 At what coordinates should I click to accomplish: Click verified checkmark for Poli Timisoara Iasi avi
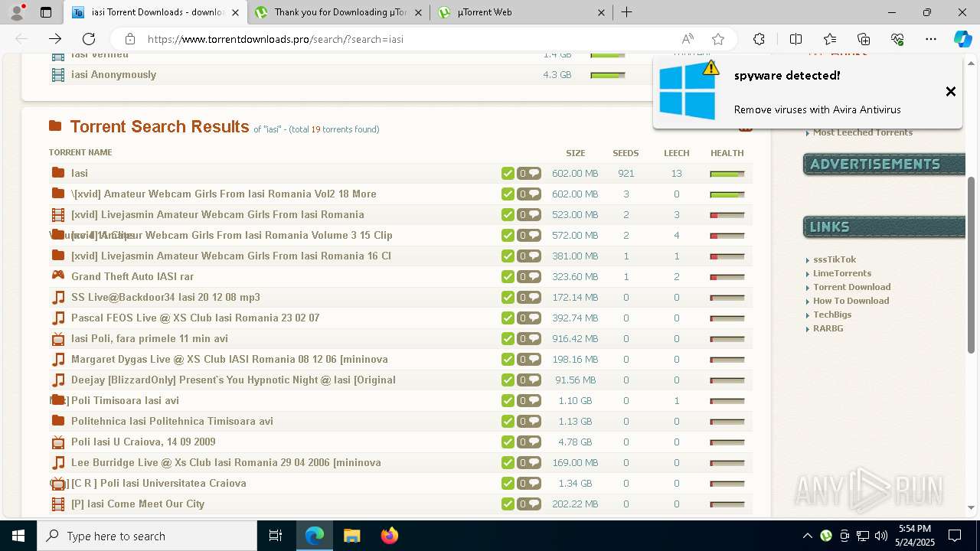pyautogui.click(x=508, y=401)
